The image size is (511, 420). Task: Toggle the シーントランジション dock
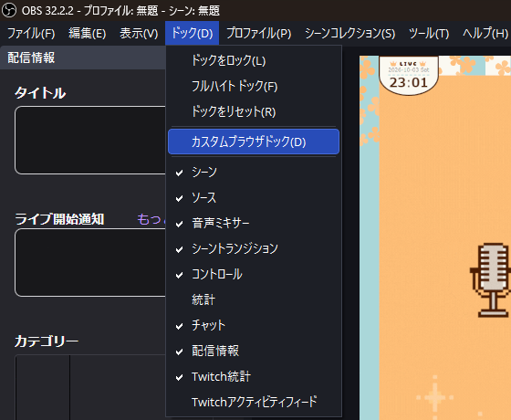tap(254, 248)
